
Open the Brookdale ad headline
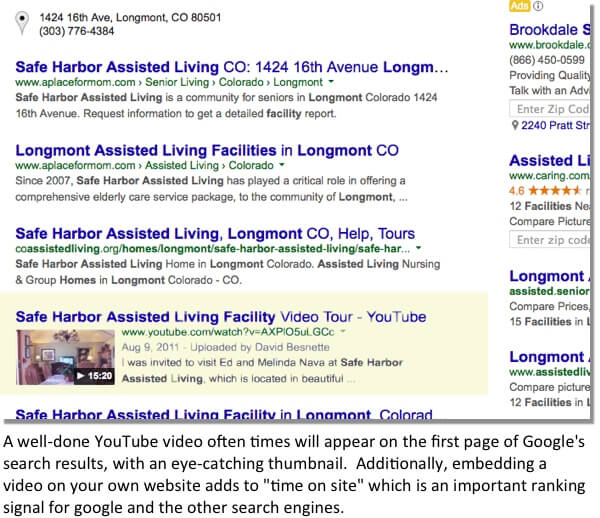tap(549, 30)
